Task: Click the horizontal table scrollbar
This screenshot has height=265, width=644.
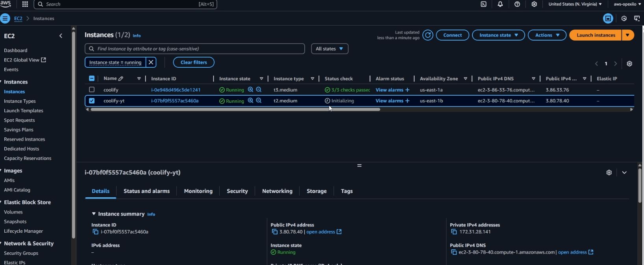Action: point(235,109)
